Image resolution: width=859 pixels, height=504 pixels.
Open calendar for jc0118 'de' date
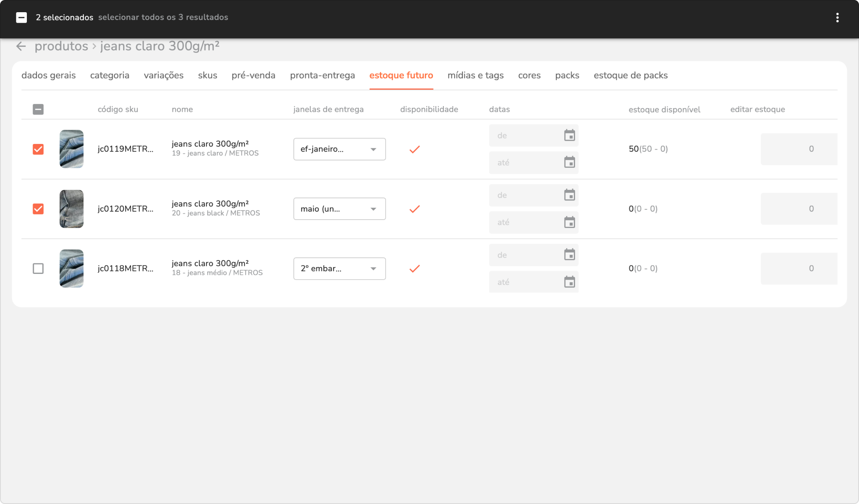[x=569, y=255]
